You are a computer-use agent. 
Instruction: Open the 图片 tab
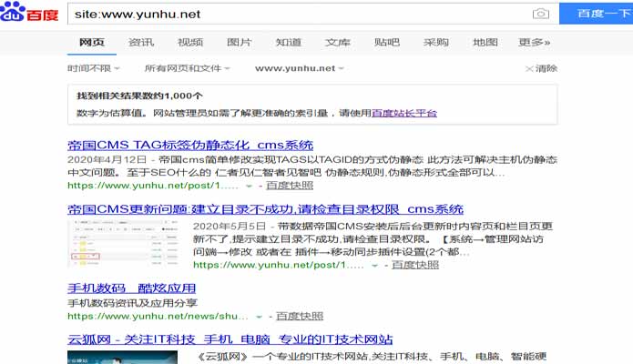click(x=239, y=43)
